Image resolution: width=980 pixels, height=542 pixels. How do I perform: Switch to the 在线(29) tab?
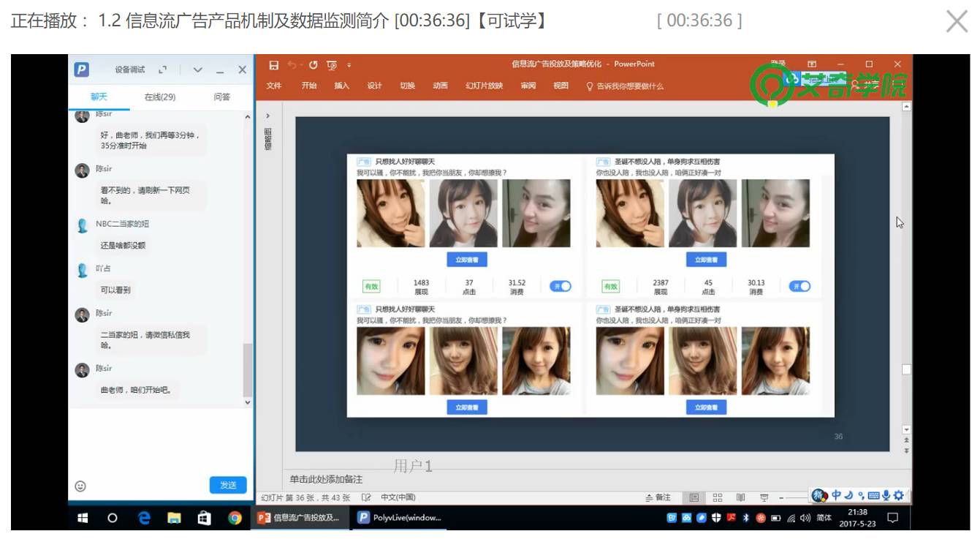[160, 97]
